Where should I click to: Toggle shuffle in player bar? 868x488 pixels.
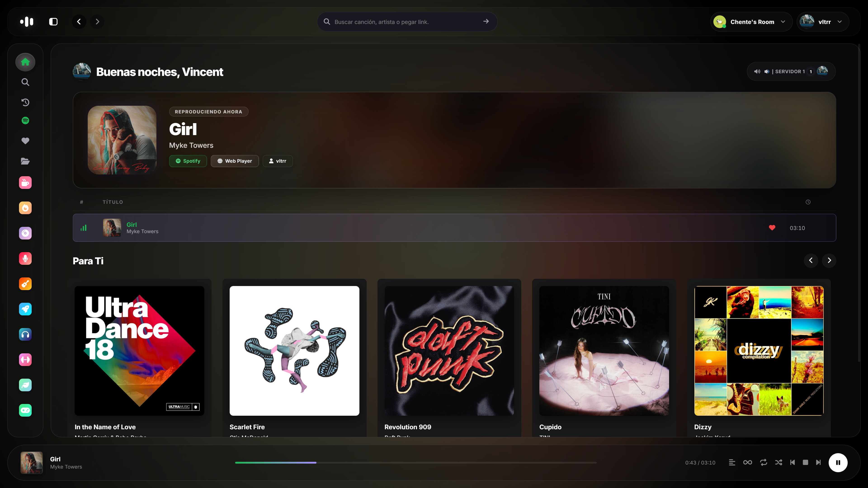pos(779,462)
